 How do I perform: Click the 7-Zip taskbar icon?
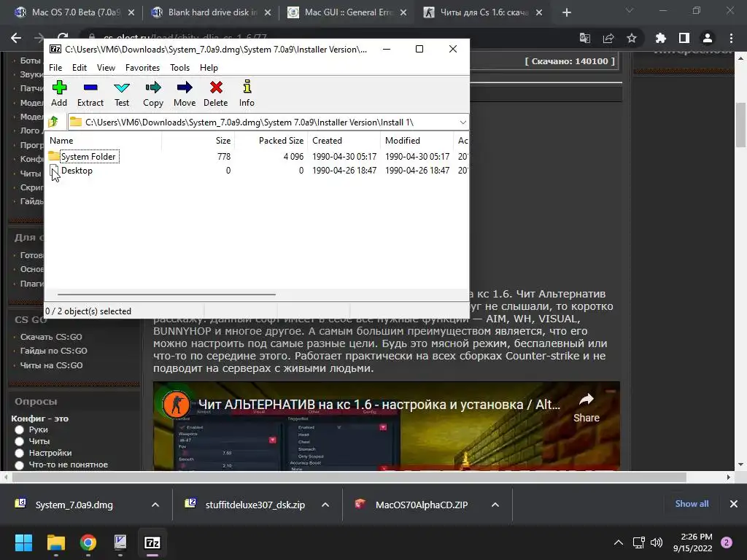(x=152, y=542)
